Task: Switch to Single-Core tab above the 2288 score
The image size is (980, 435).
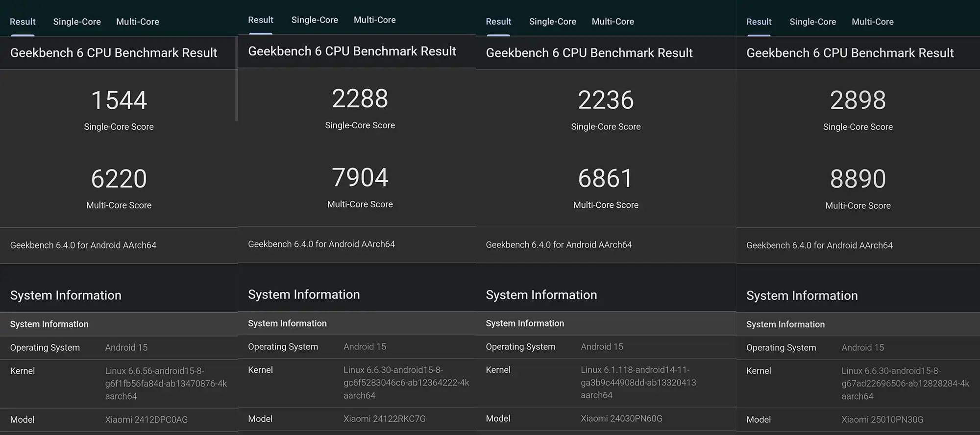Action: (315, 20)
